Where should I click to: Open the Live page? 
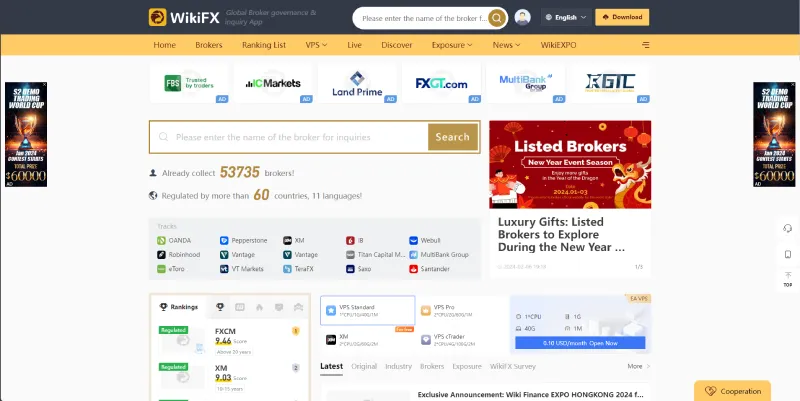tap(354, 45)
